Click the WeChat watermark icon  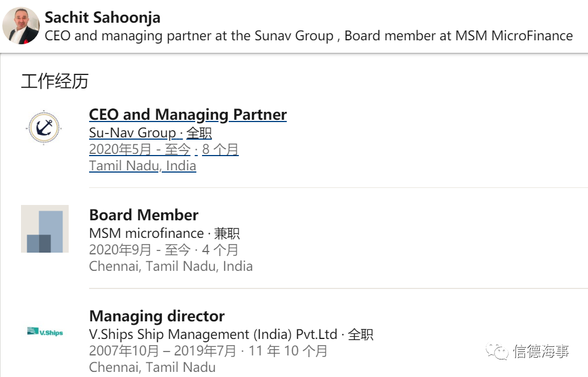click(499, 352)
